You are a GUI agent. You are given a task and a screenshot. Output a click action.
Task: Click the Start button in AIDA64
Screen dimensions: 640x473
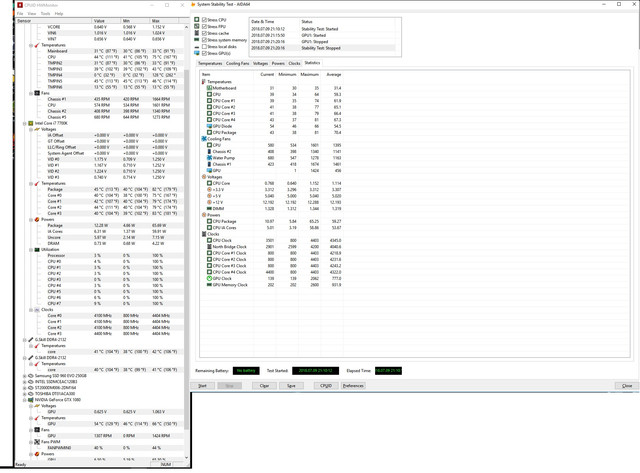point(202,386)
